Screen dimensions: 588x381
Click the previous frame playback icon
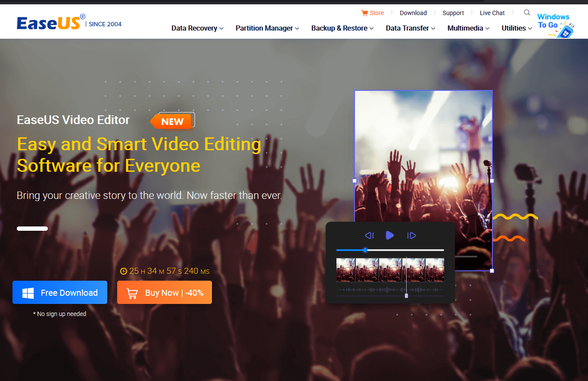click(369, 235)
